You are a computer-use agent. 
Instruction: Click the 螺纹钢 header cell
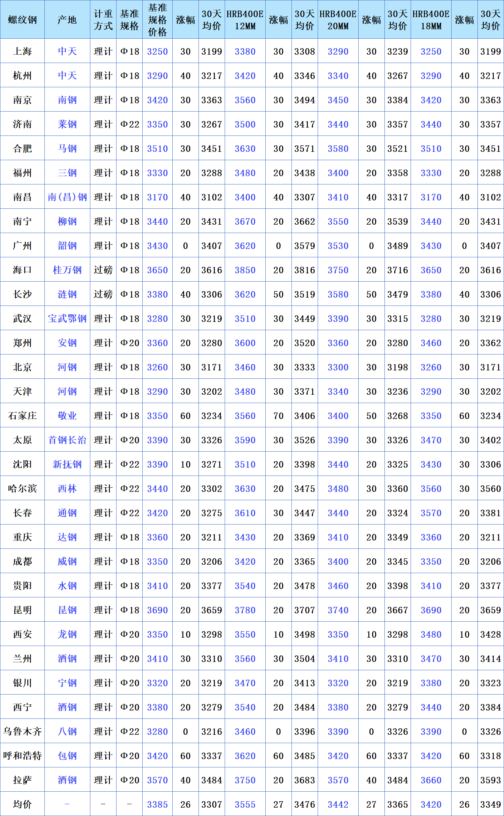(x=22, y=19)
